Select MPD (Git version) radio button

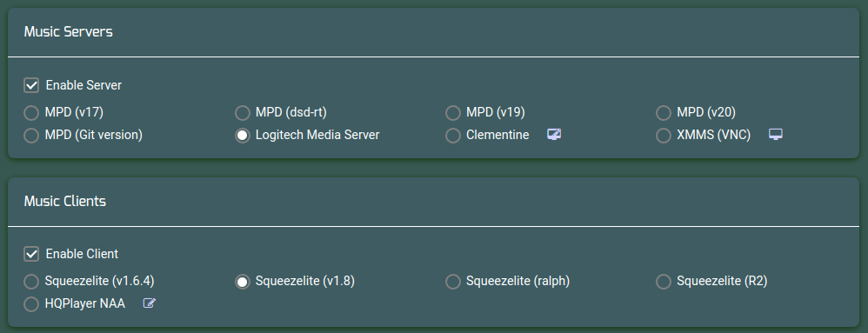(31, 136)
